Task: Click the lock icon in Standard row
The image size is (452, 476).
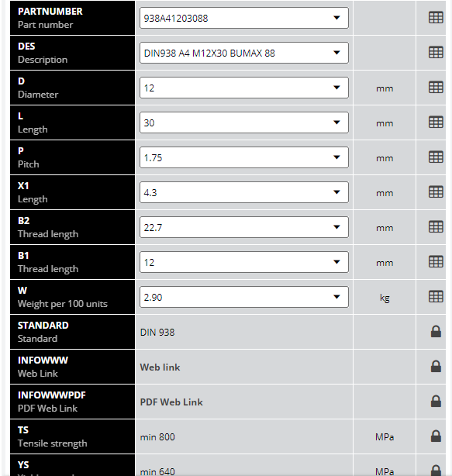Action: [436, 332]
